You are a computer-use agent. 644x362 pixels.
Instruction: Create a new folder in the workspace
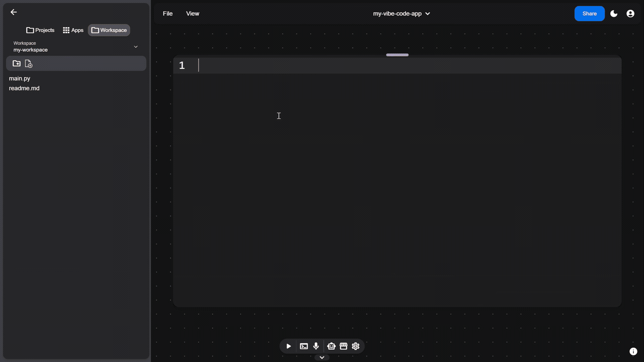click(16, 63)
